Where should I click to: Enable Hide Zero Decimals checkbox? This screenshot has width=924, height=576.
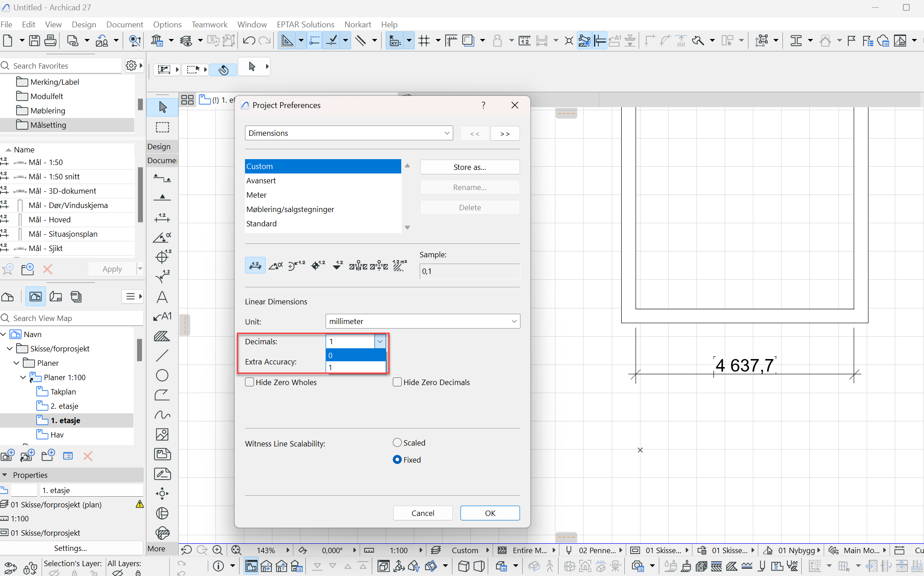[397, 382]
